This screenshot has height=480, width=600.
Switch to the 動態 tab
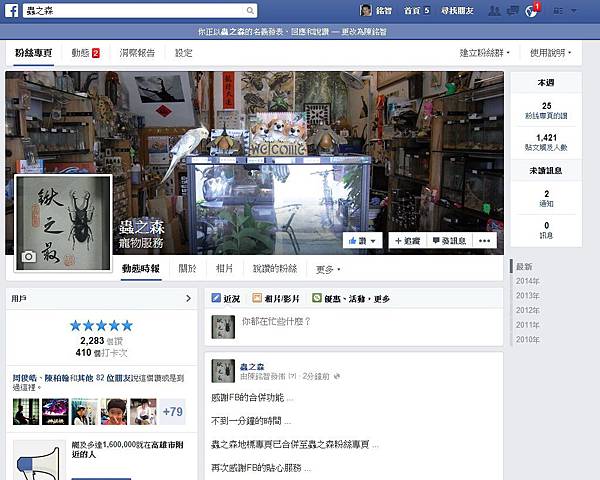coord(86,53)
